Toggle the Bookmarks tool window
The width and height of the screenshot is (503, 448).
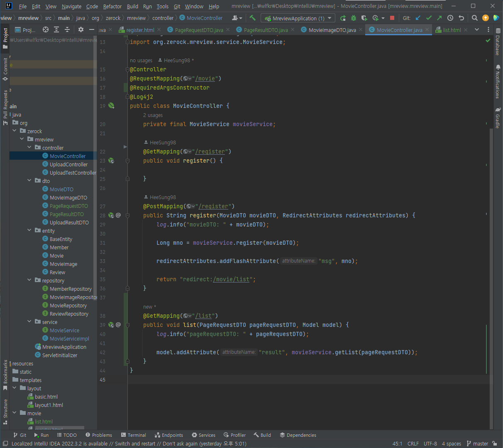point(5,375)
